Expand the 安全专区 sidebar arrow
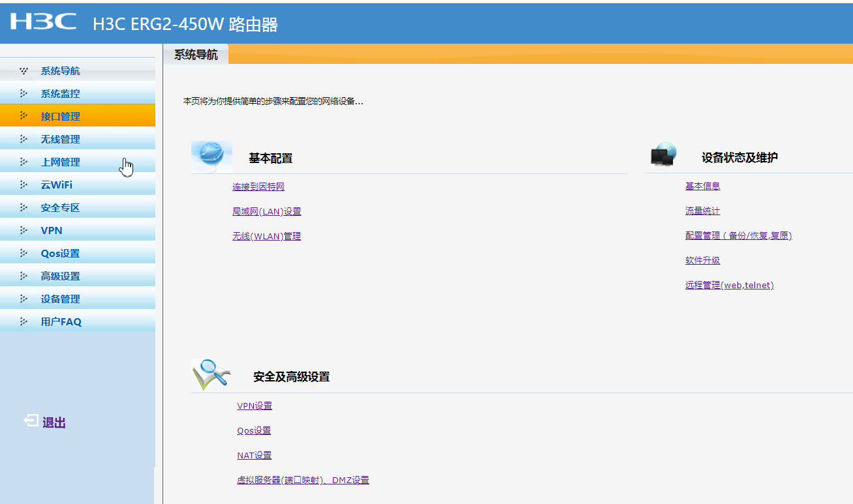Image resolution: width=853 pixels, height=504 pixels. point(24,207)
